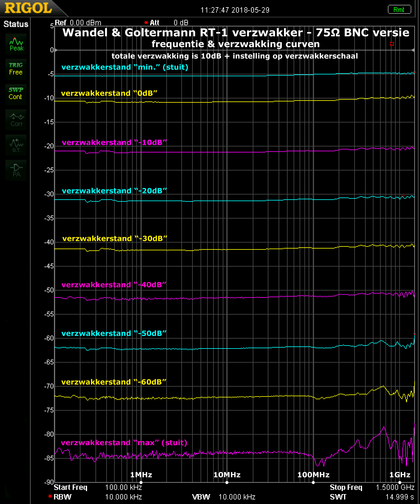
Task: Click the subtitle frequentie & verzwakking curven
Action: 236,44
